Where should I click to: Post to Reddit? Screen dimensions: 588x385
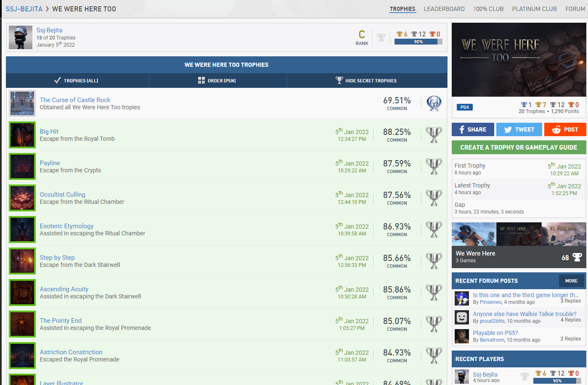tap(565, 129)
